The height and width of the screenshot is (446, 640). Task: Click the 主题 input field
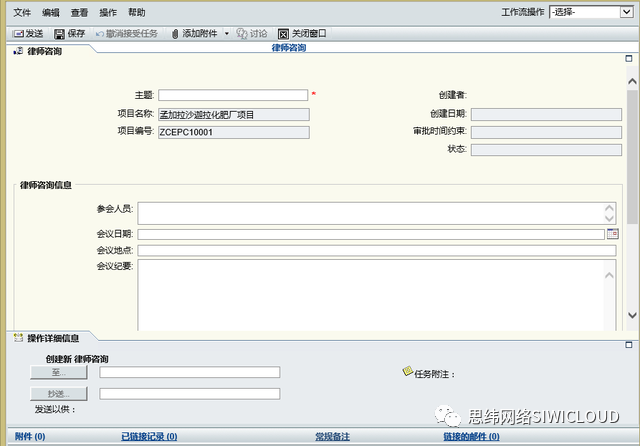233,95
